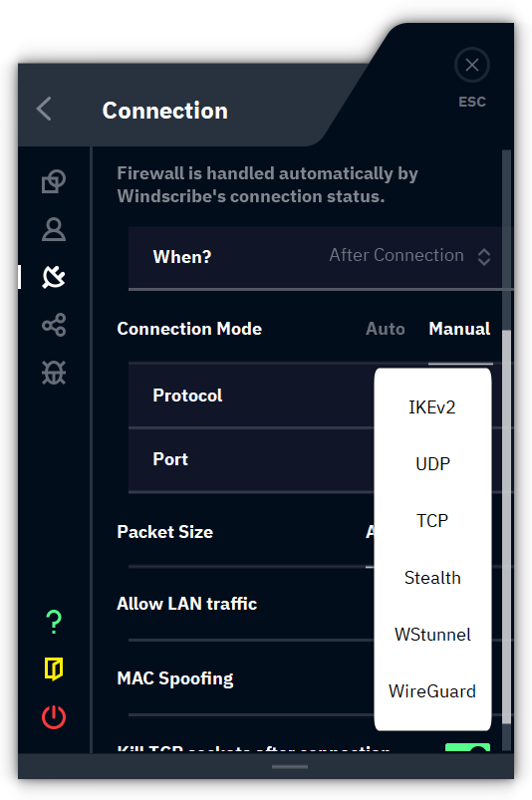532x800 pixels.
Task: Open the Account sidebar icon
Action: pos(54,229)
